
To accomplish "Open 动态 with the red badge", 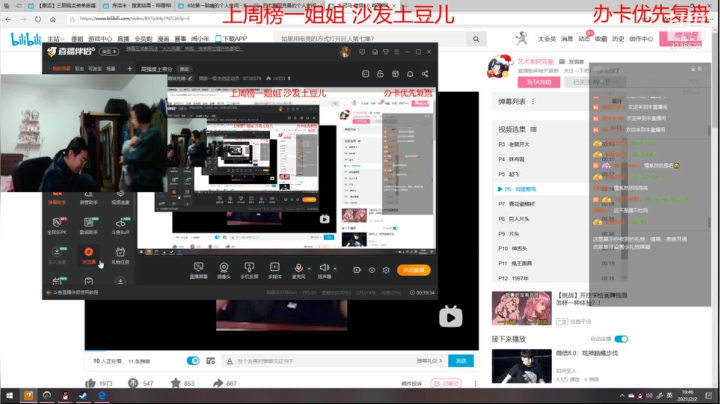I will [x=584, y=39].
